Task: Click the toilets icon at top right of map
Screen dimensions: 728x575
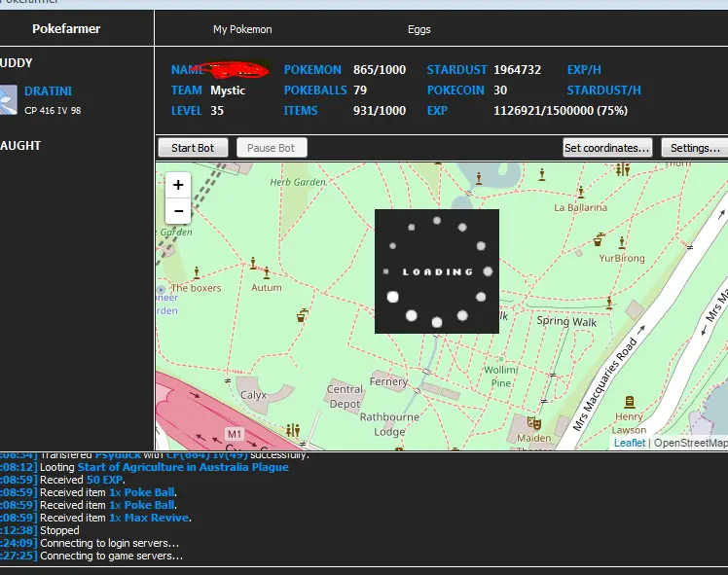Action: pyautogui.click(x=623, y=169)
